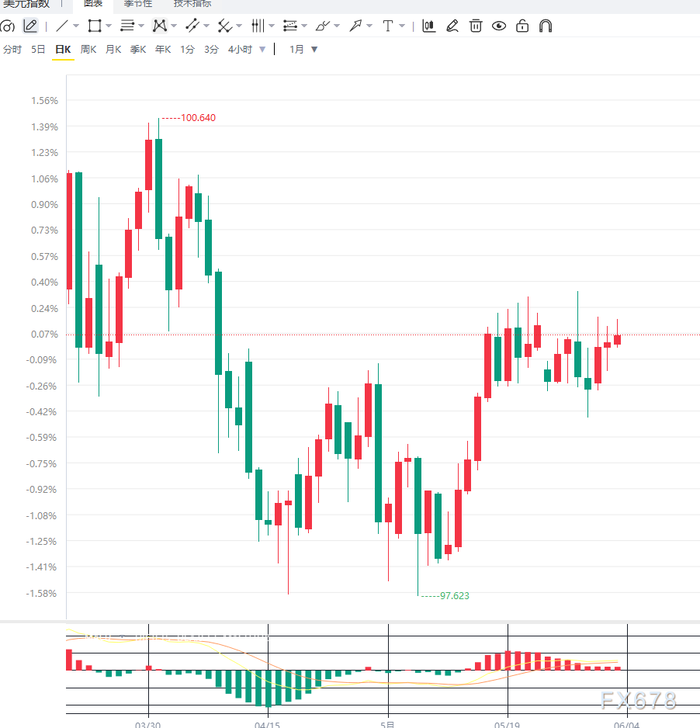Select the straight line drawing tool
The height and width of the screenshot is (728, 700).
pyautogui.click(x=62, y=26)
